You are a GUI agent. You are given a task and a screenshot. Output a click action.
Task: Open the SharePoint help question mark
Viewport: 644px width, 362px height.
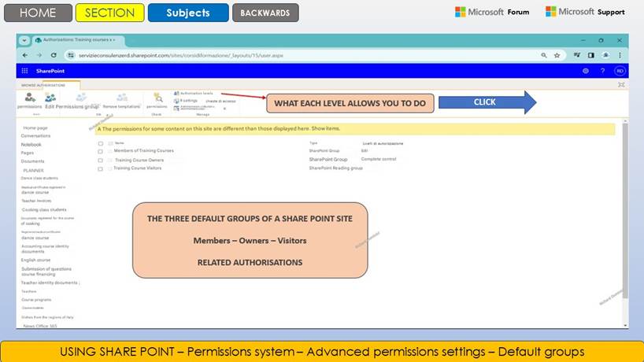tap(602, 71)
